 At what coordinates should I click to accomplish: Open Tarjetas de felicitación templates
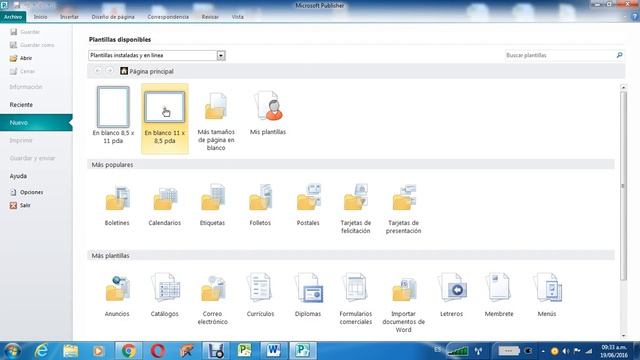pos(356,208)
